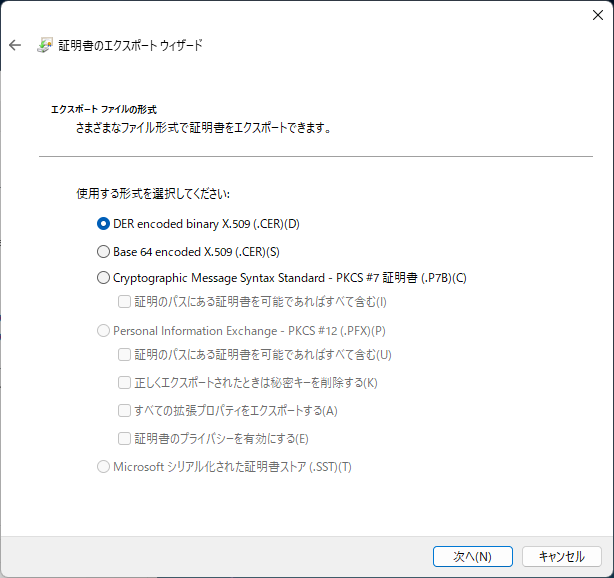Click the エクスポート ファイルの形式 heading
This screenshot has height=578, width=614.
point(104,109)
